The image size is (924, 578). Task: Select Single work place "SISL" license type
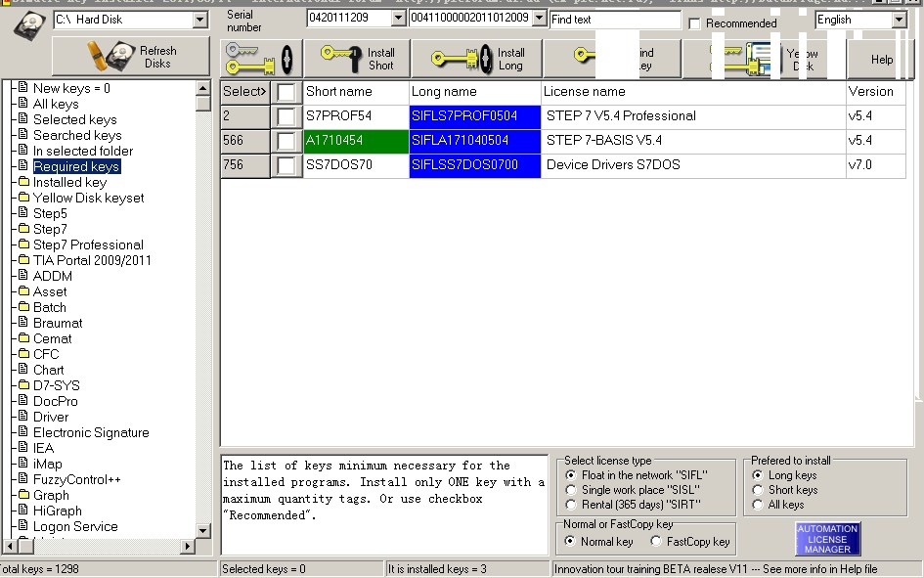point(571,490)
